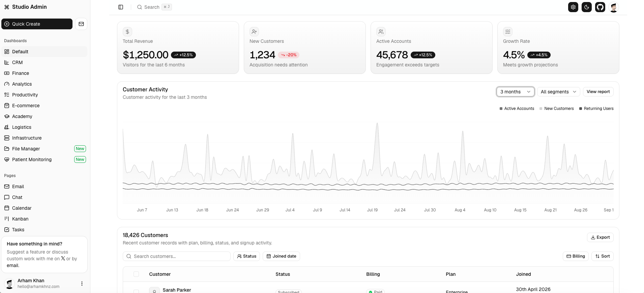Viewport: 644px width, 293px height.
Task: Focus the Search customers field
Action: 177,256
